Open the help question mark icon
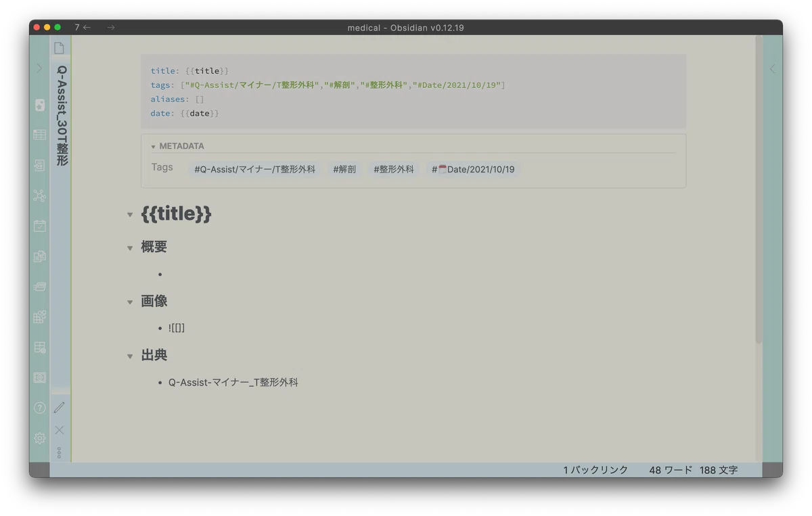Viewport: 812px width, 516px height. point(40,408)
